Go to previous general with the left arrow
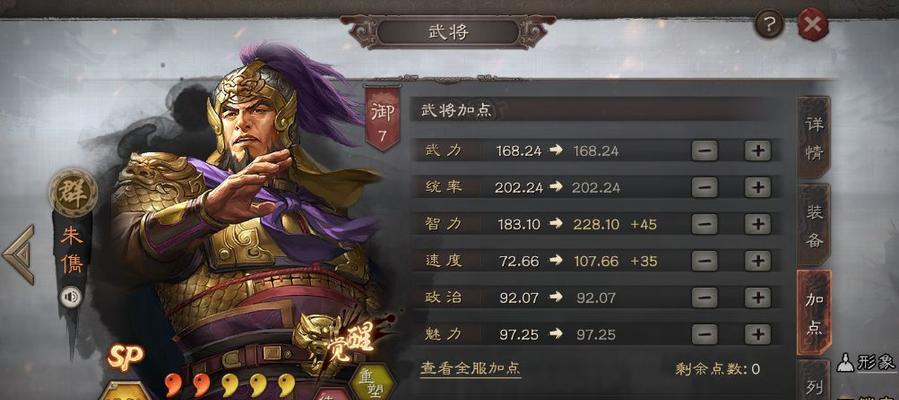899x400 pixels. click(x=18, y=254)
